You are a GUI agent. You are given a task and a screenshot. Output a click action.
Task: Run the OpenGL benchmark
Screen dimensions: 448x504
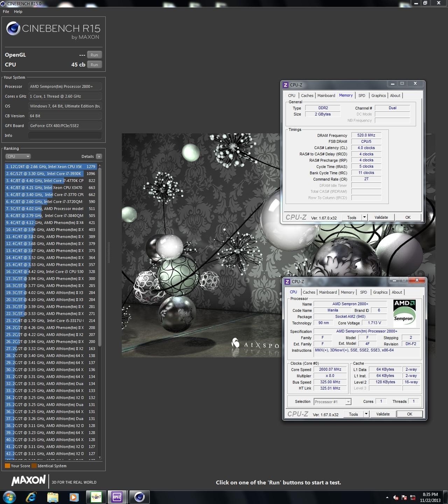tap(94, 55)
